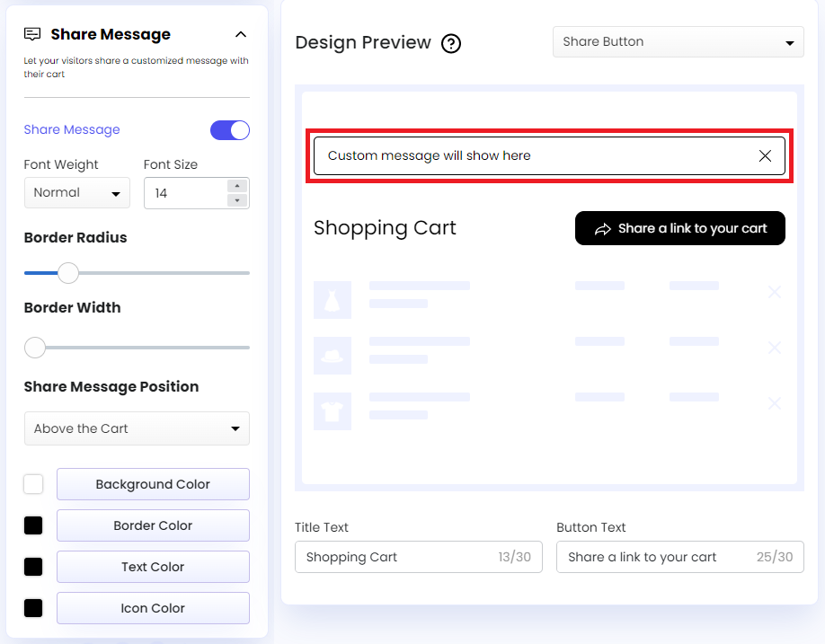Screen dimensions: 825x644
Task: Collapse the Share Message section
Action: pos(240,33)
